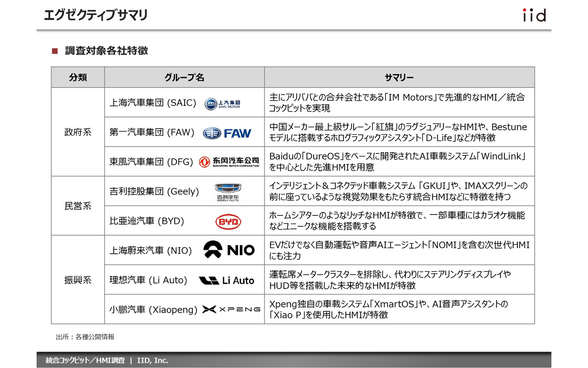Click the 小鵬汽車 (Xiaopeng) group name
This screenshot has width=588, height=368.
coord(153,310)
